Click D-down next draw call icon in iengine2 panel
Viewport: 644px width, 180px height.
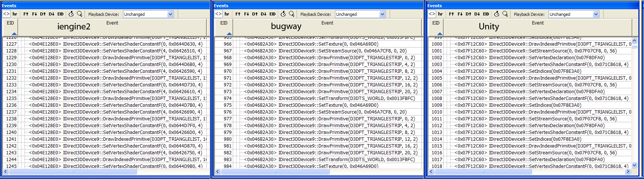point(52,14)
